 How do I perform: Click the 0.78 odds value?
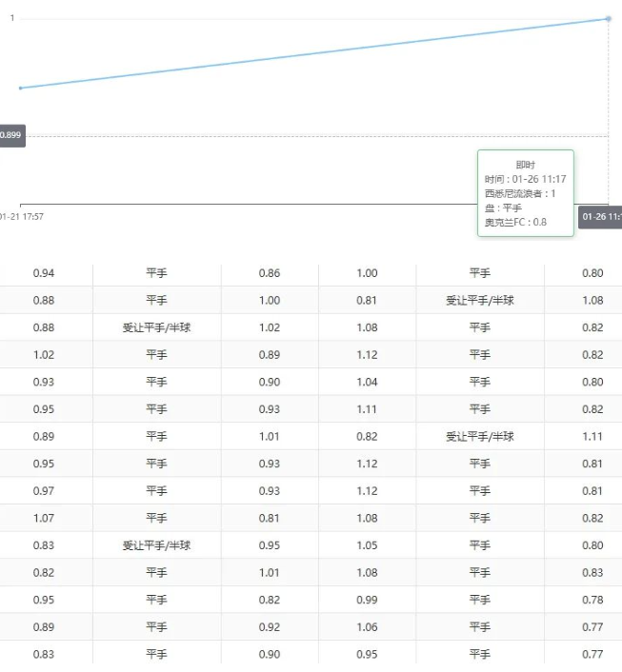(x=592, y=601)
